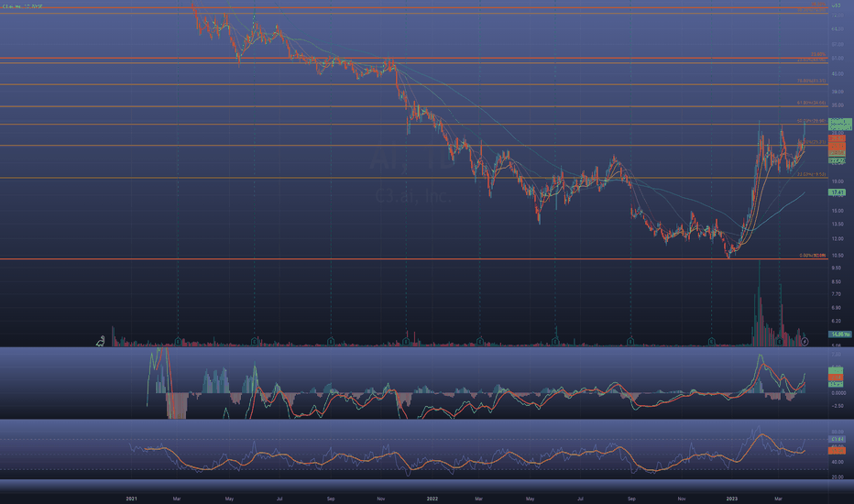Screen dimensions: 854x504
Task: Click the volume value label on the price scale
Action: click(840, 334)
